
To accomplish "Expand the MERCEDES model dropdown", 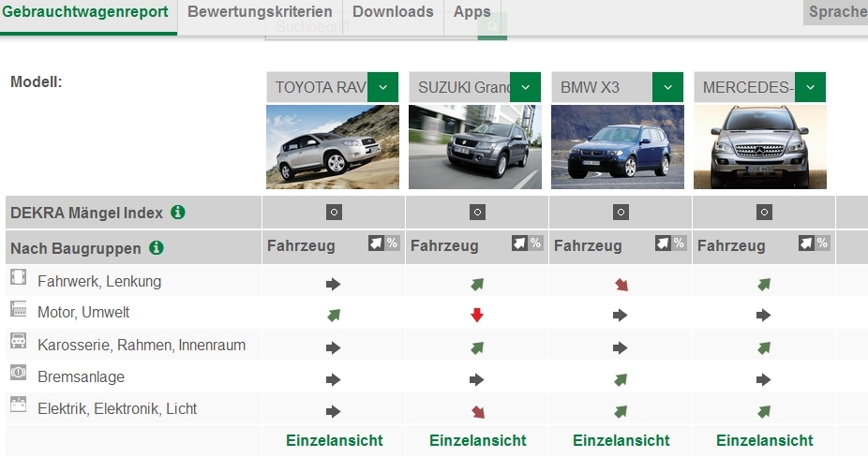I will click(810, 87).
